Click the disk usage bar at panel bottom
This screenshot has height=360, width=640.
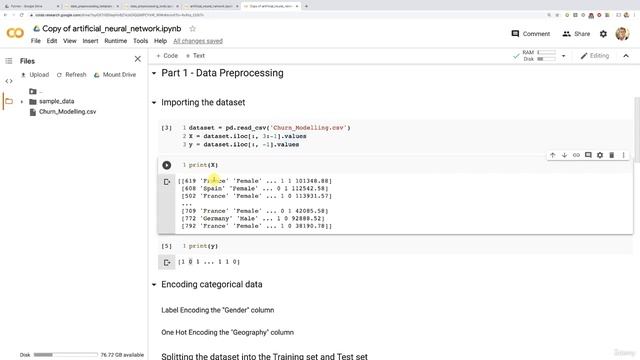[66, 355]
